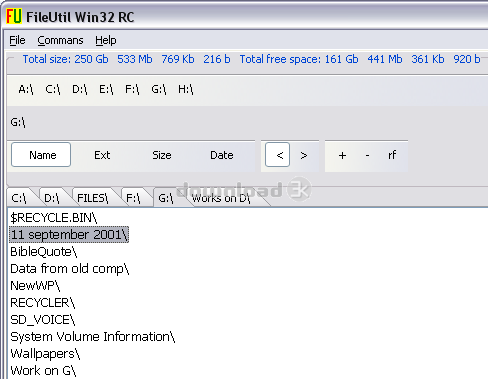Click the plus (+) button

(x=342, y=155)
